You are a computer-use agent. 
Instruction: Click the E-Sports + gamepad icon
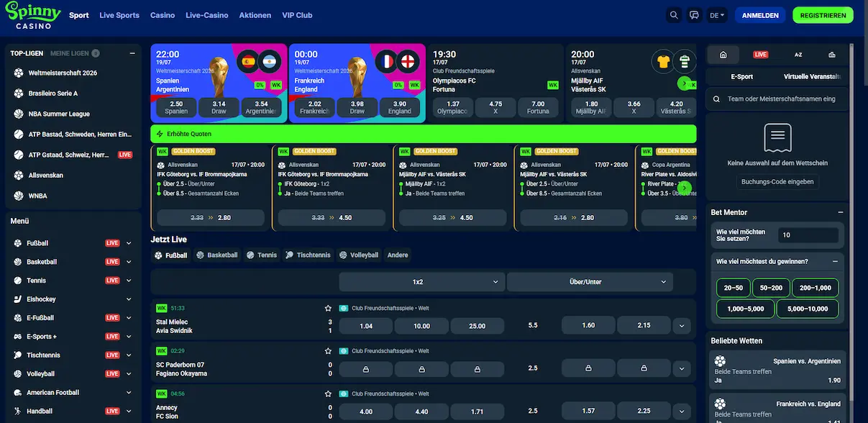[x=19, y=337]
